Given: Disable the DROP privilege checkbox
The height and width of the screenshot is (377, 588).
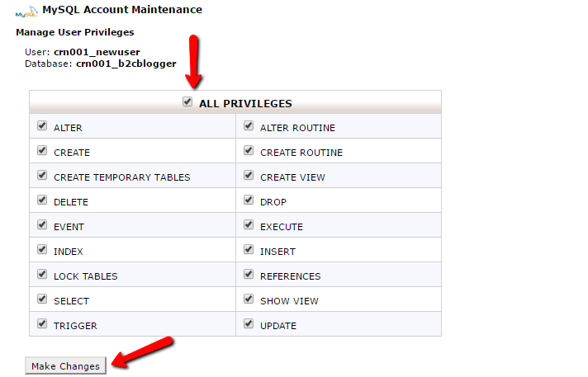Looking at the screenshot, I should pos(249,200).
